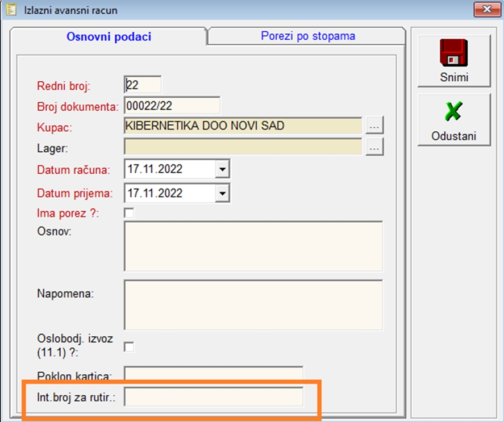Select the Kupac field showing KIBERNETIKA DOO
The width and height of the screenshot is (504, 422).
point(243,126)
